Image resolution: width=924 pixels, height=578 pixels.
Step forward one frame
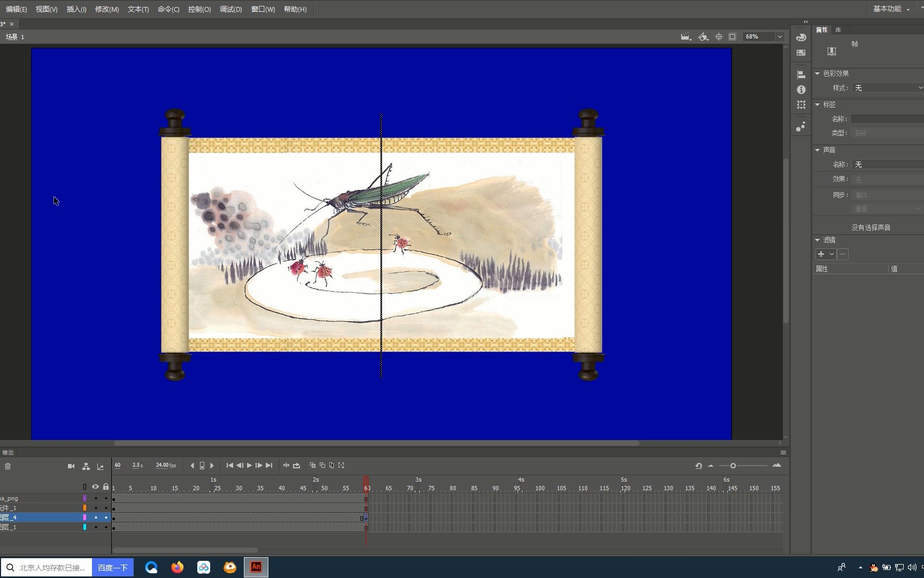pyautogui.click(x=259, y=466)
